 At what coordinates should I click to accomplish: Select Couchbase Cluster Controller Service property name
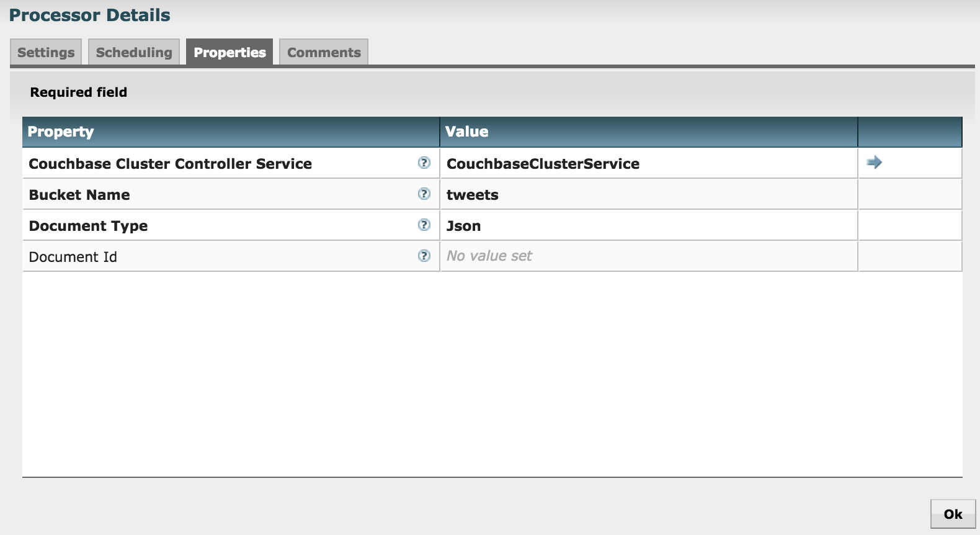171,164
